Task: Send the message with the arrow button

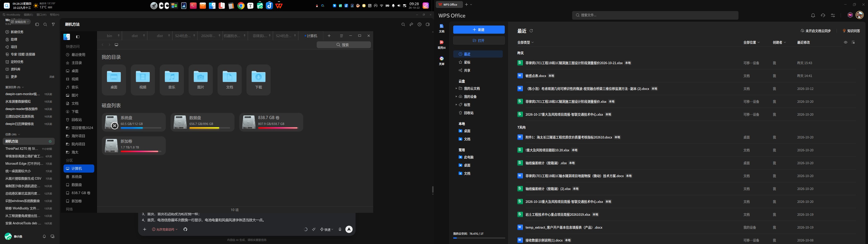Action: click(x=349, y=229)
